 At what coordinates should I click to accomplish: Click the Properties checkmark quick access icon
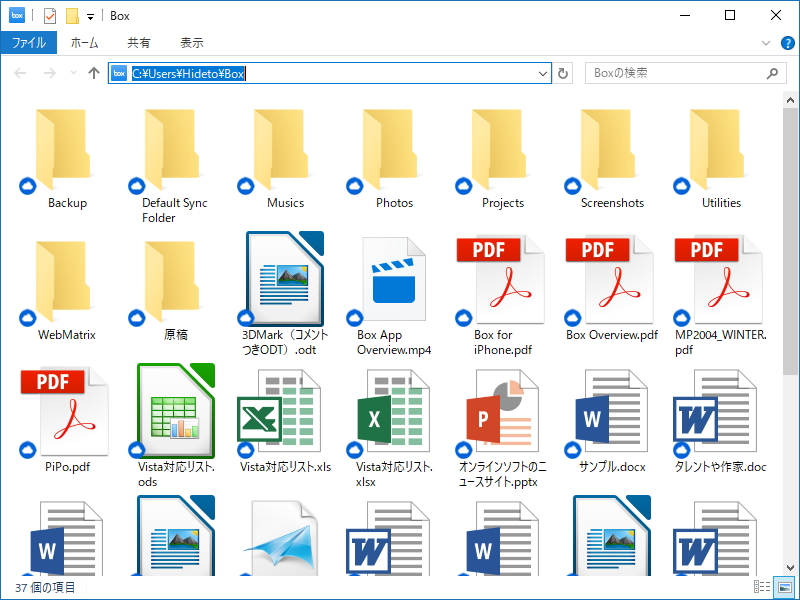(x=49, y=16)
